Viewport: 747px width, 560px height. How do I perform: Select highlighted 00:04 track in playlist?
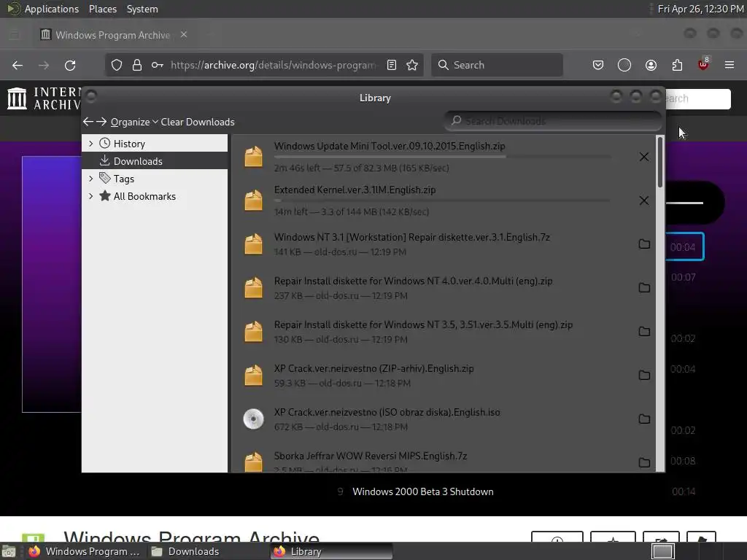coord(683,246)
